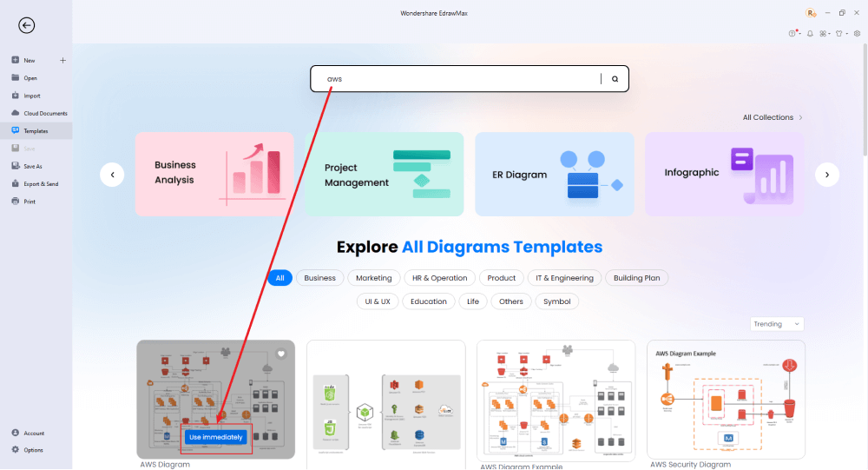868x470 pixels.
Task: Expand the theme shirt dropdown arrow
Action: click(846, 35)
